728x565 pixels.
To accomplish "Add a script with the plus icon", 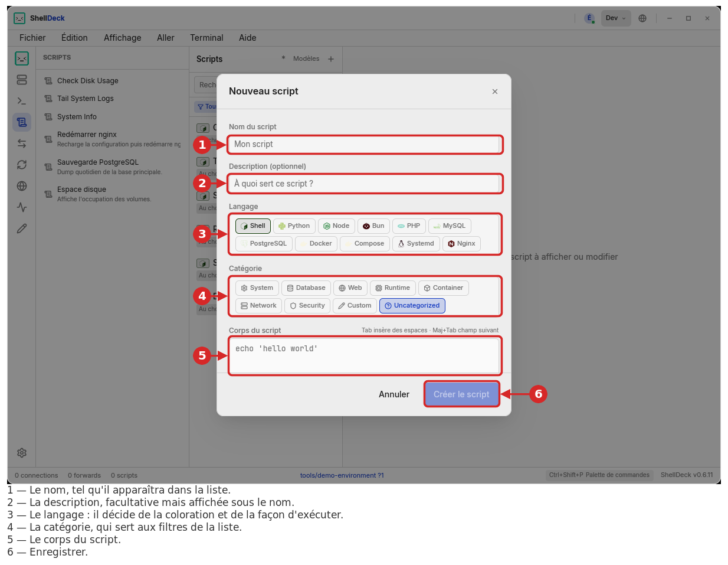I will coord(331,59).
